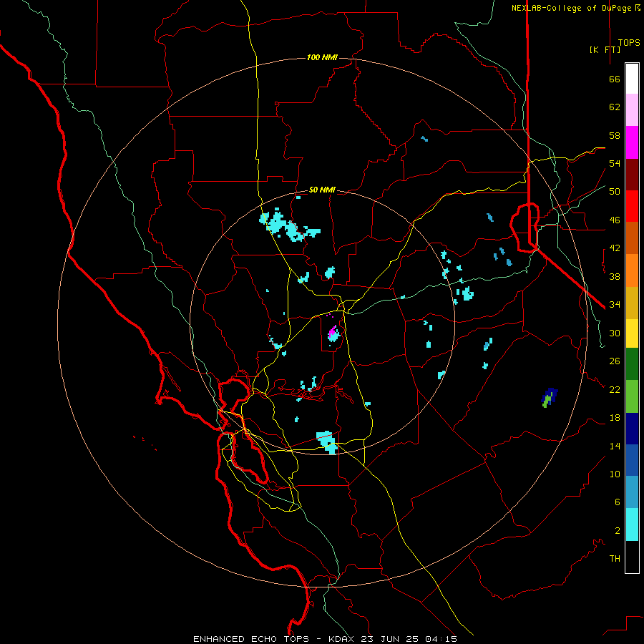Click the orange swatch between 38 and 42
The width and height of the screenshot is (644, 644).
click(x=632, y=270)
